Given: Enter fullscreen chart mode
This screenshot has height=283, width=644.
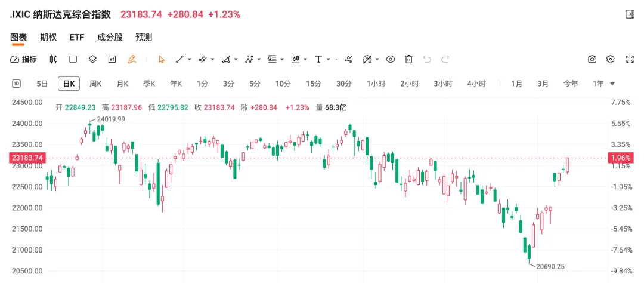Looking at the screenshot, I should 630,59.
